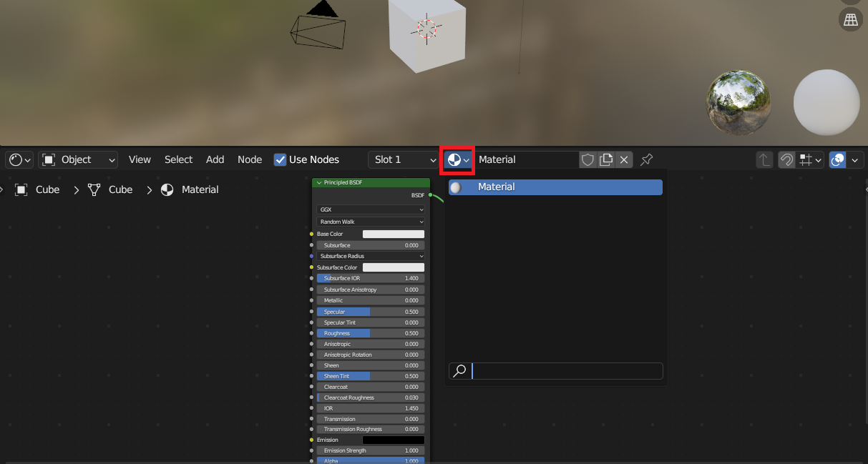Open the Slot 1 dropdown
This screenshot has height=464, width=868.
point(403,159)
